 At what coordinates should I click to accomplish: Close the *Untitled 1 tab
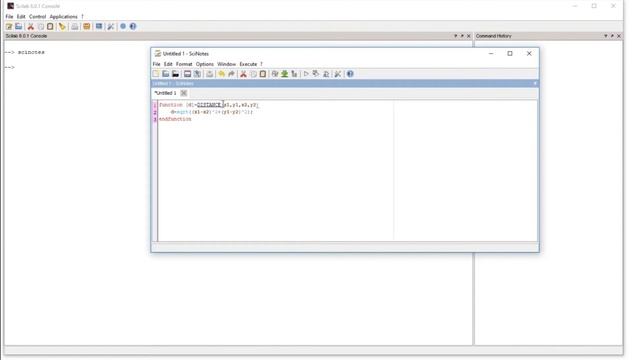[184, 93]
